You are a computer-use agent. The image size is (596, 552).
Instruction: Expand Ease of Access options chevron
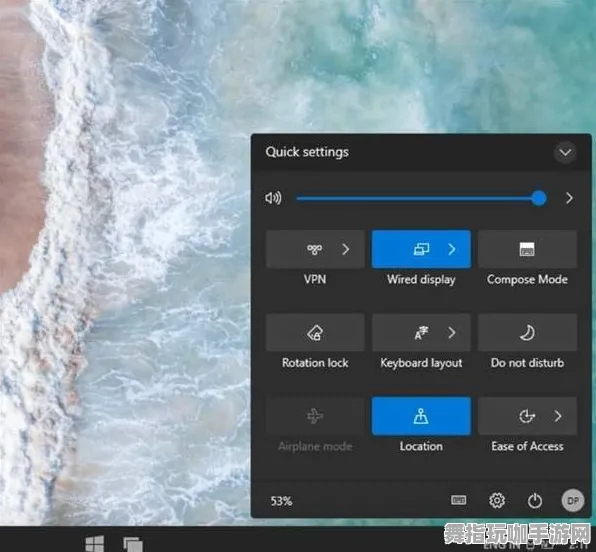pos(558,416)
